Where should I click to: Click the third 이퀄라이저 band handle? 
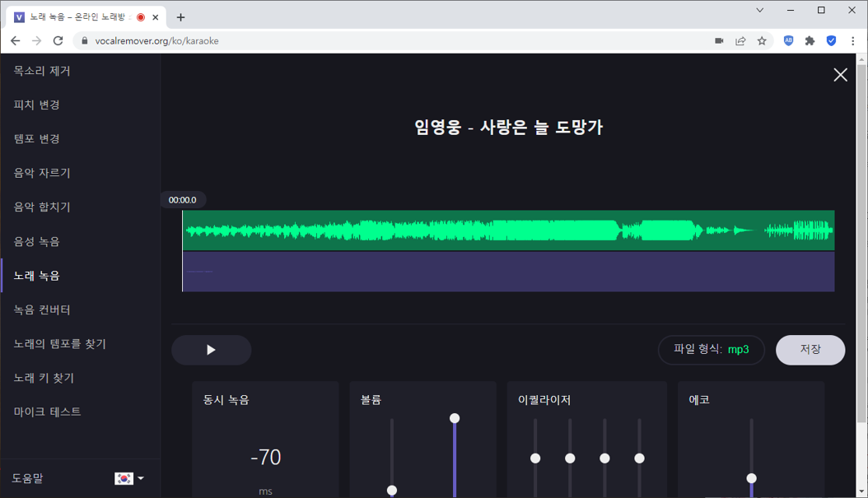[605, 458]
